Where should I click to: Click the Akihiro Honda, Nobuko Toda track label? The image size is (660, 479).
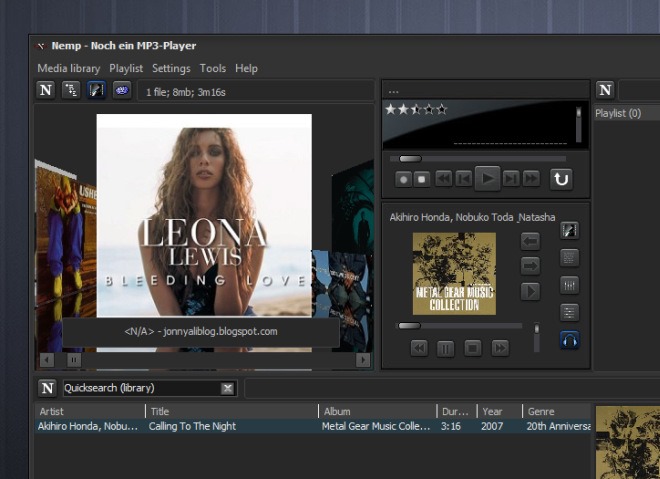click(472, 217)
